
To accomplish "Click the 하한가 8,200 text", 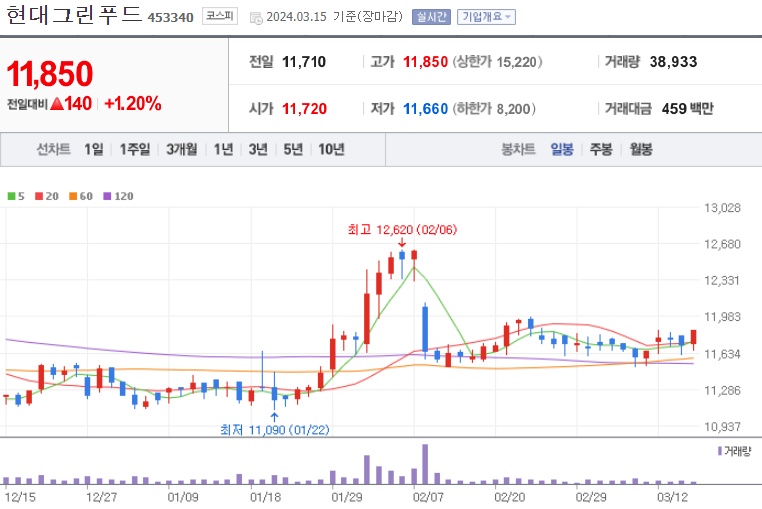I will tap(494, 108).
